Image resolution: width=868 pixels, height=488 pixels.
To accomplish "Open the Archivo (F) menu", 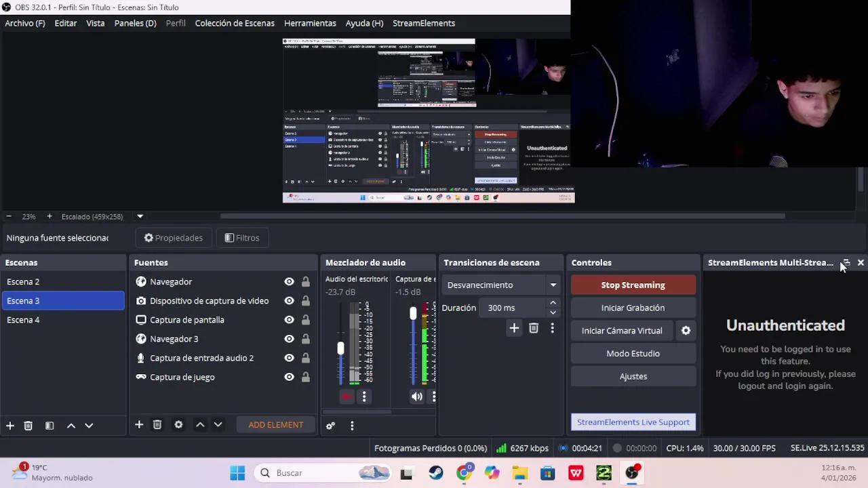I will (x=25, y=23).
